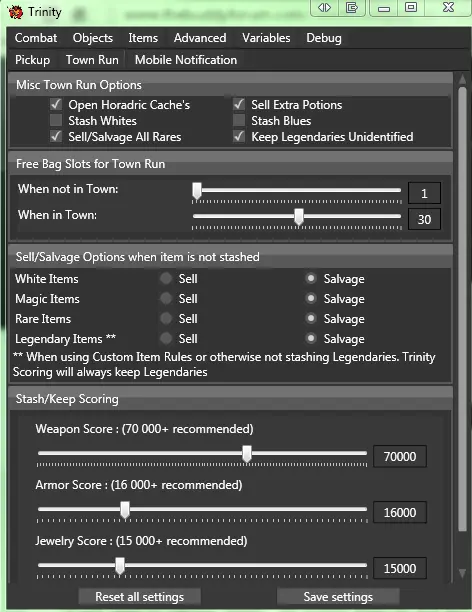The width and height of the screenshot is (472, 612).
Task: Click the Stash/Keep Scoring header
Action: click(231, 399)
